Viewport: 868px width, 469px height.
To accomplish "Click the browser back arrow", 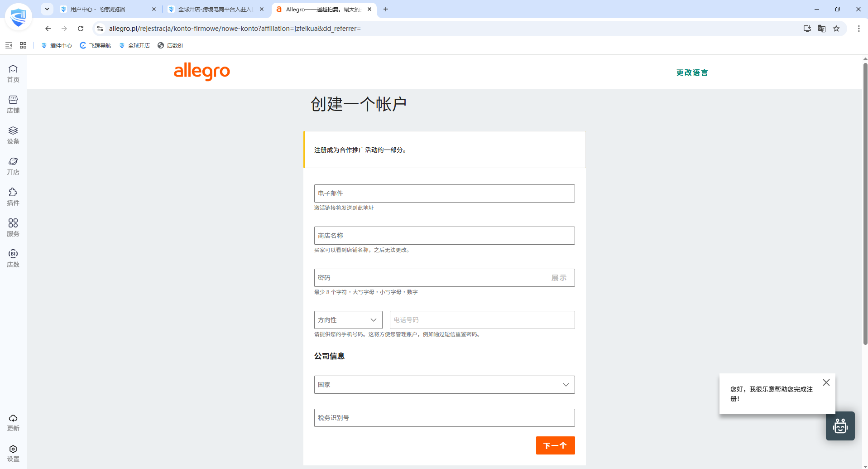I will (48, 29).
